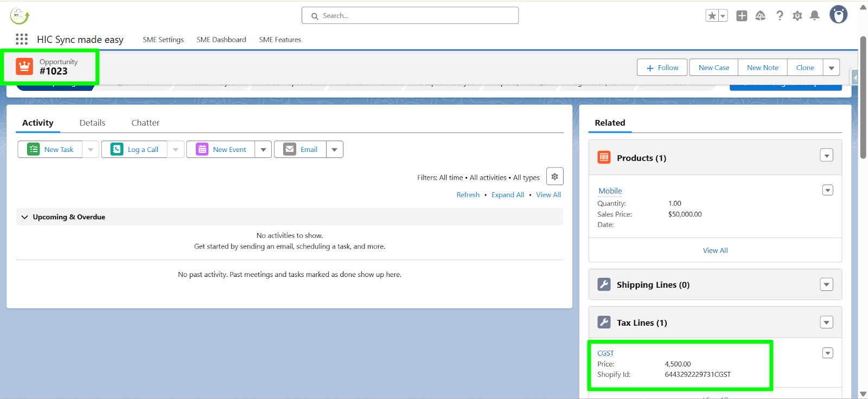Click the Products related list icon

(x=604, y=157)
